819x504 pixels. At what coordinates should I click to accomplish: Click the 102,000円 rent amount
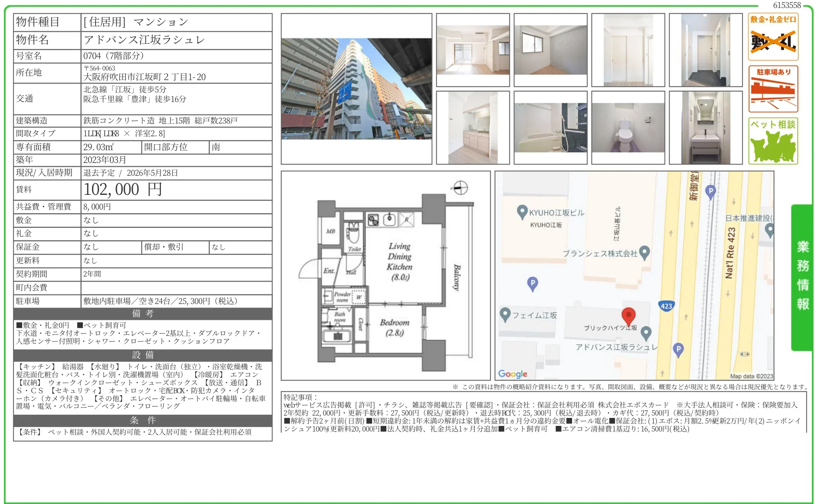pyautogui.click(x=123, y=190)
